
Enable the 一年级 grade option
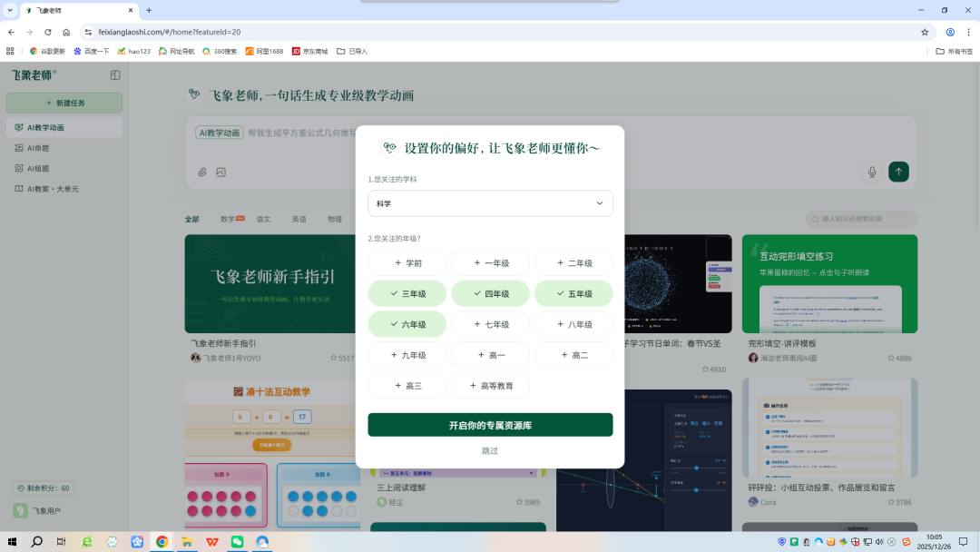490,262
